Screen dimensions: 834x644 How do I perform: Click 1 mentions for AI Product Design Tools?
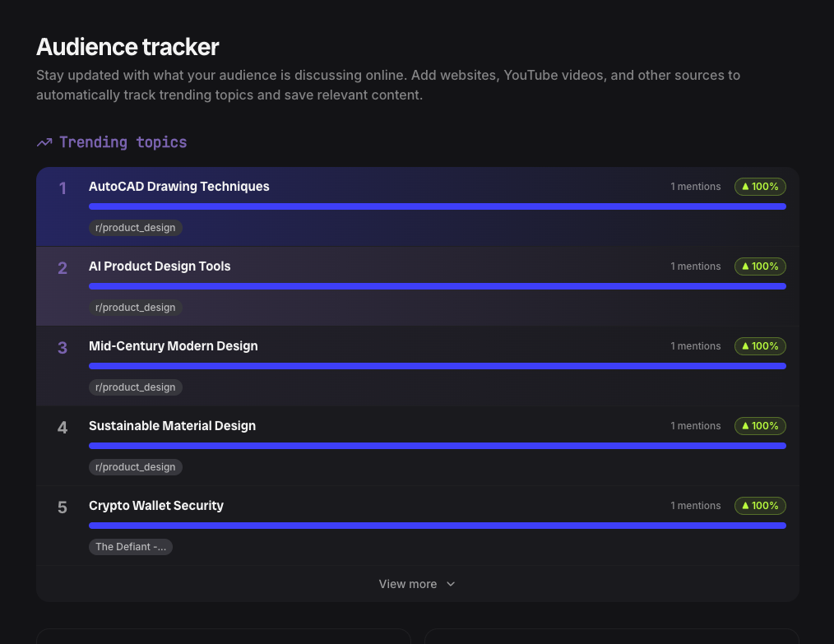click(x=696, y=266)
